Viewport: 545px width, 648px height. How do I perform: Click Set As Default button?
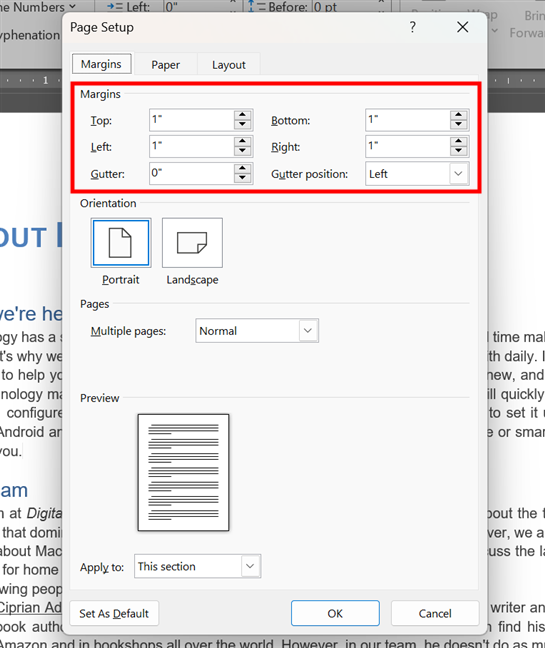coord(114,613)
